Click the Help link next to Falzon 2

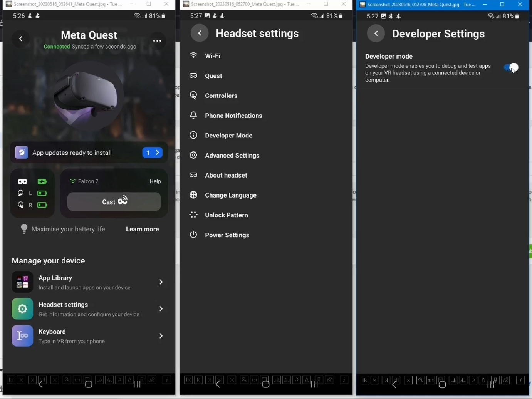tap(155, 181)
